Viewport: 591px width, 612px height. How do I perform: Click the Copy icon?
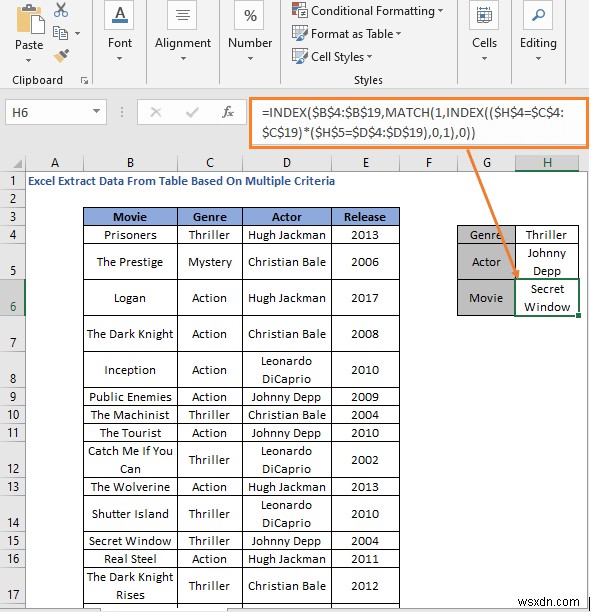point(61,34)
